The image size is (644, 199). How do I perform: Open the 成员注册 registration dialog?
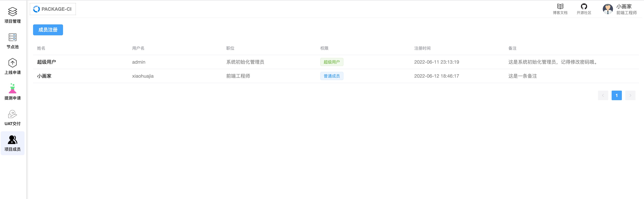(48, 30)
